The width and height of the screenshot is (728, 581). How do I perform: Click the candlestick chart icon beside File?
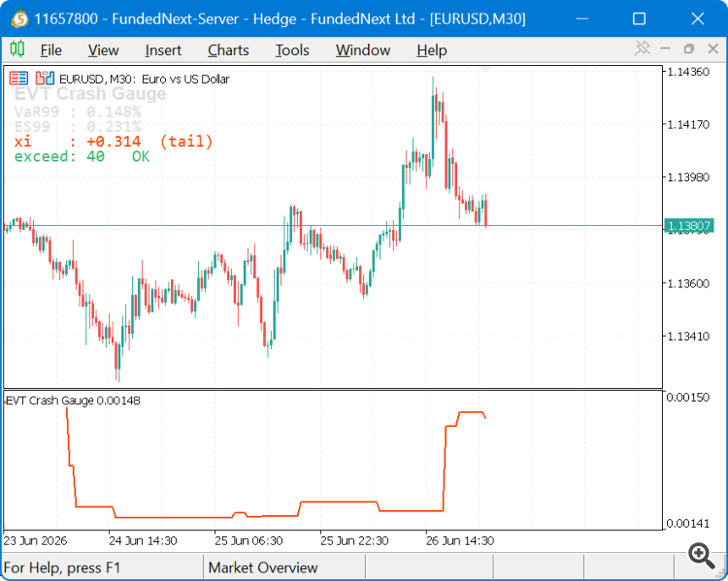pos(17,48)
